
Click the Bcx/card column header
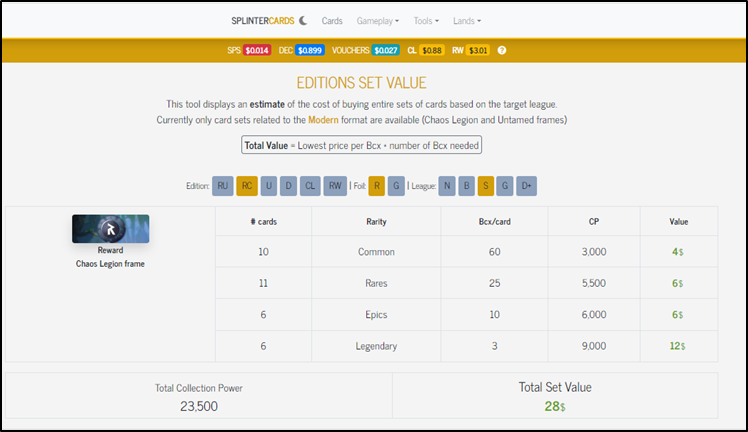(494, 221)
